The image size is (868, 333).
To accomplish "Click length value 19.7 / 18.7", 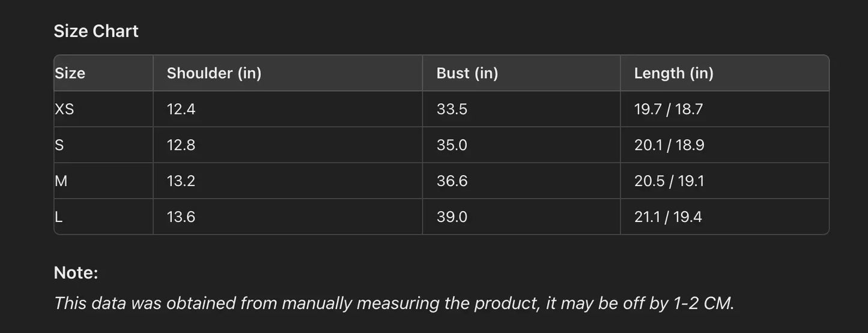I will [668, 109].
